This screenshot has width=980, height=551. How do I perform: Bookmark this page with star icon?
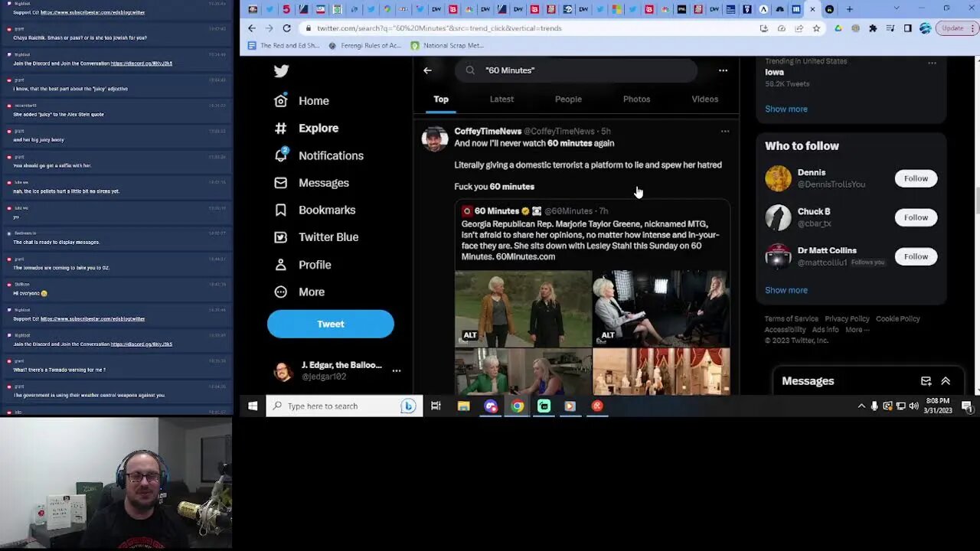point(816,28)
